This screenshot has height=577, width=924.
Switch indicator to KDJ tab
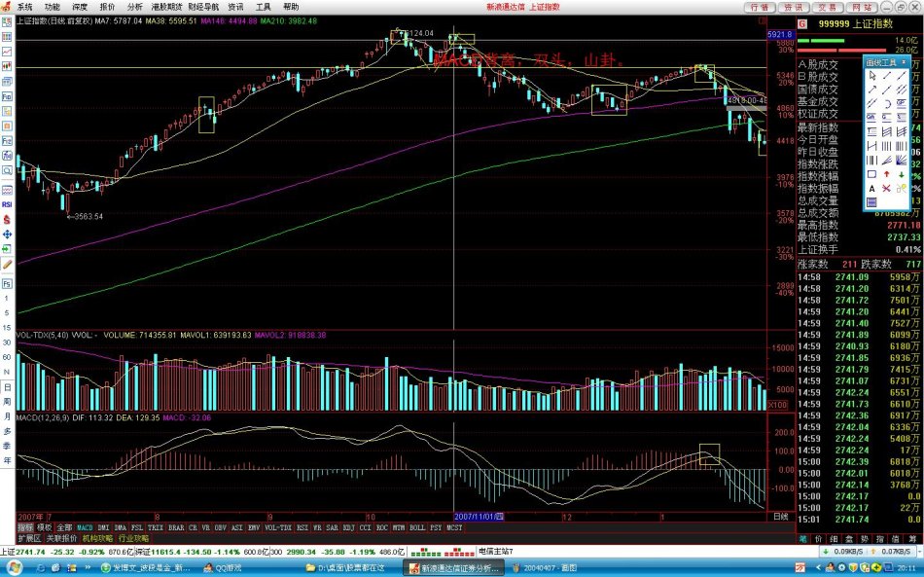click(x=348, y=527)
